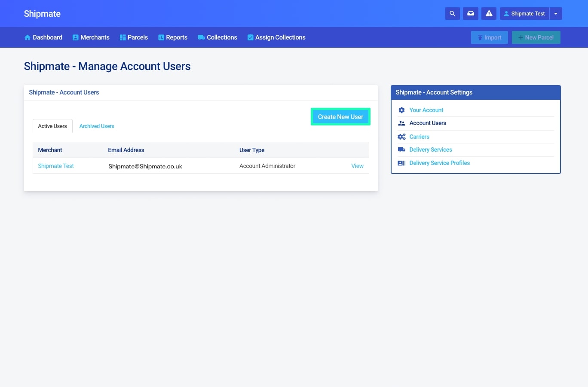This screenshot has width=588, height=387.
Task: Click the Shipmate Test account button
Action: (x=524, y=14)
